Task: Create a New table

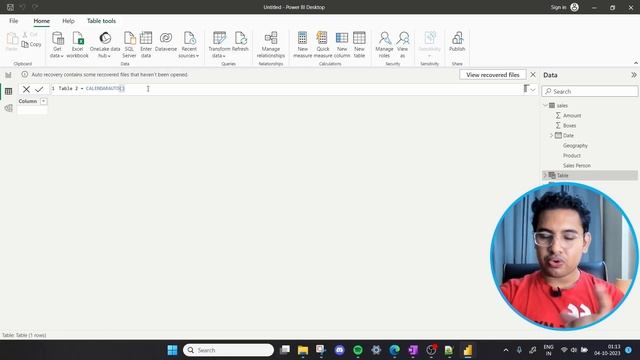Action: coord(359,45)
